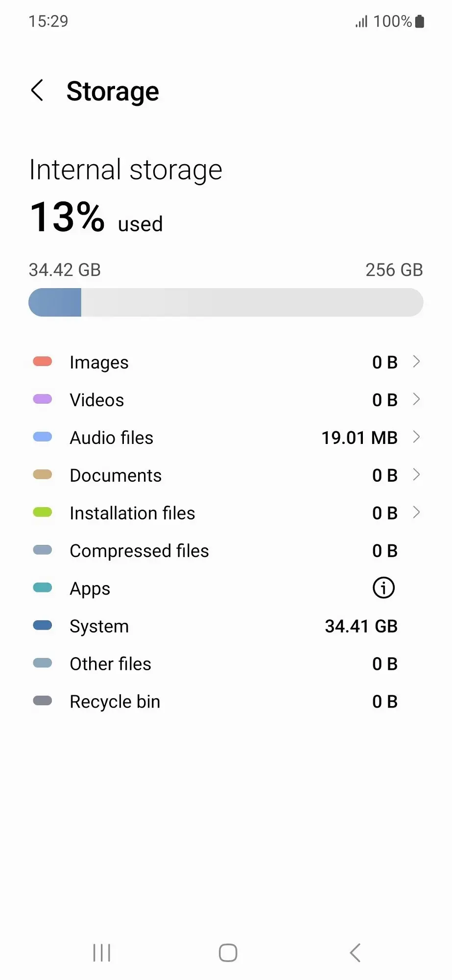Click the Audio files blue icon
The width and height of the screenshot is (452, 980).
pyautogui.click(x=42, y=437)
